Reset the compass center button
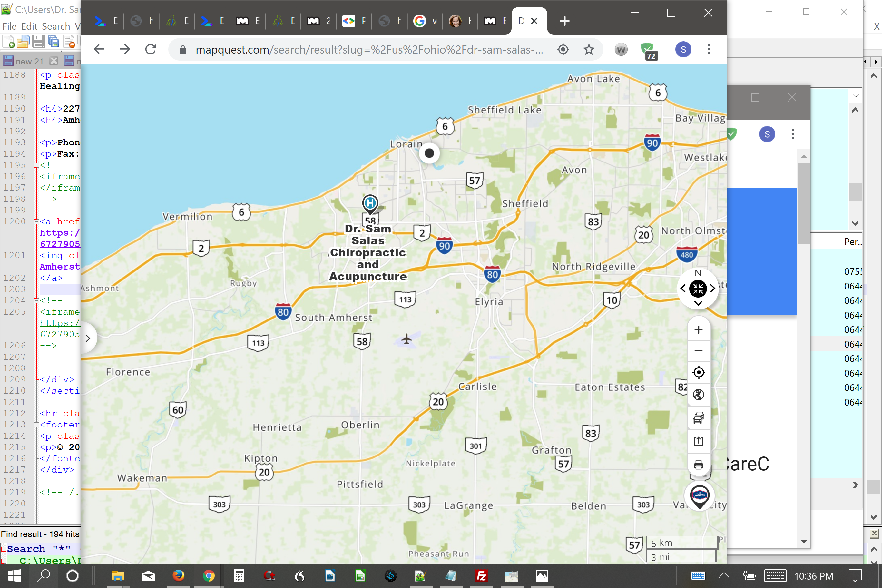Screen dimensions: 882x588 click(698, 289)
